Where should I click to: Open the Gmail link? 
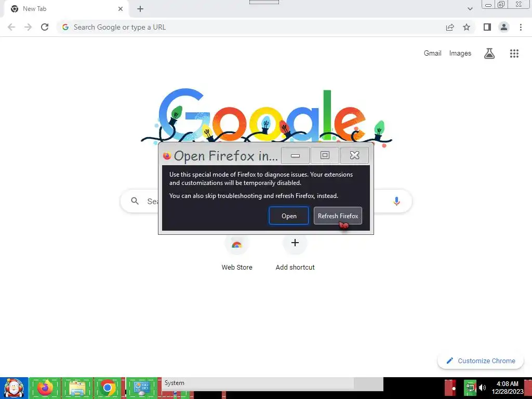433,54
